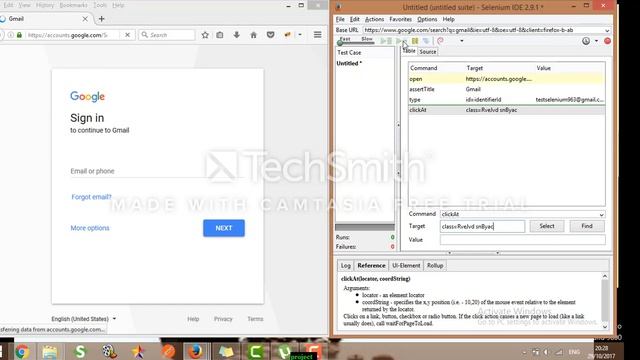Open Selenium IDE Edit menu

[x=354, y=19]
